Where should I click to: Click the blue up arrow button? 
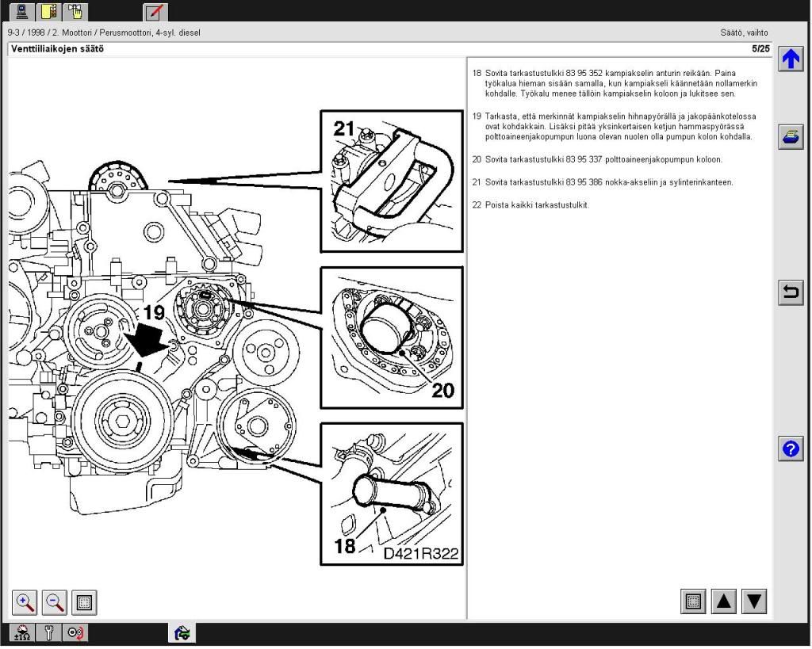pyautogui.click(x=791, y=60)
